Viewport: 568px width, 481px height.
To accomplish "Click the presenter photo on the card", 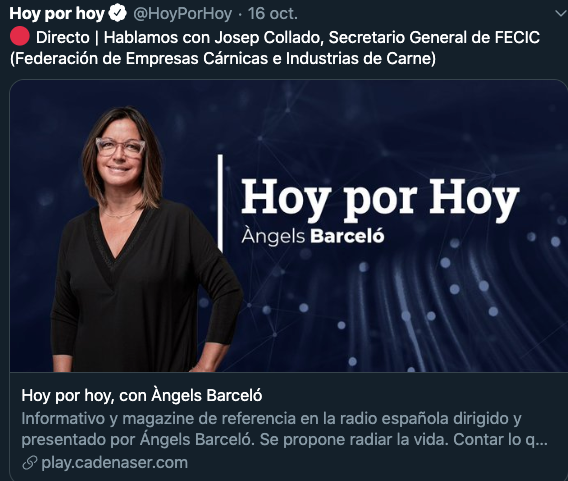I will [x=145, y=239].
